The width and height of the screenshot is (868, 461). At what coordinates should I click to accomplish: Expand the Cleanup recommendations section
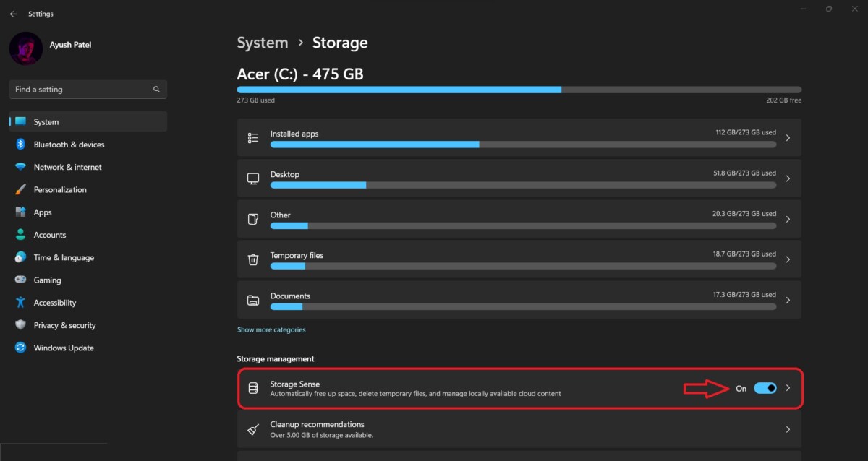click(x=788, y=428)
